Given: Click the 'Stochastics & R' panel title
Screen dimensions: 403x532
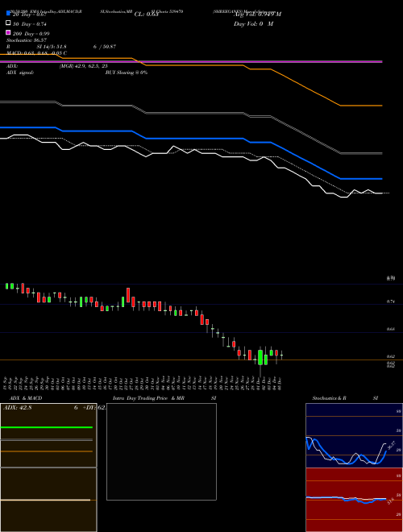Looking at the screenshot, I should [x=329, y=398].
